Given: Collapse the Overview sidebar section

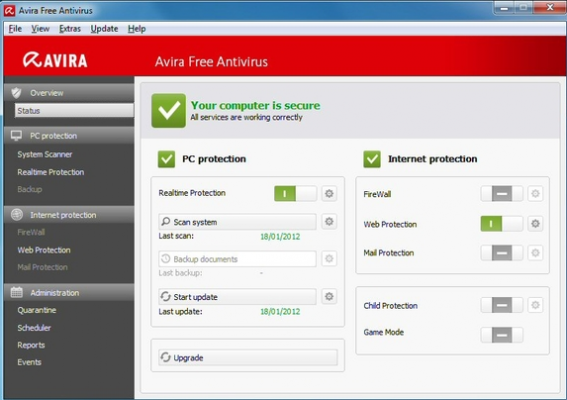Looking at the screenshot, I should 69,93.
